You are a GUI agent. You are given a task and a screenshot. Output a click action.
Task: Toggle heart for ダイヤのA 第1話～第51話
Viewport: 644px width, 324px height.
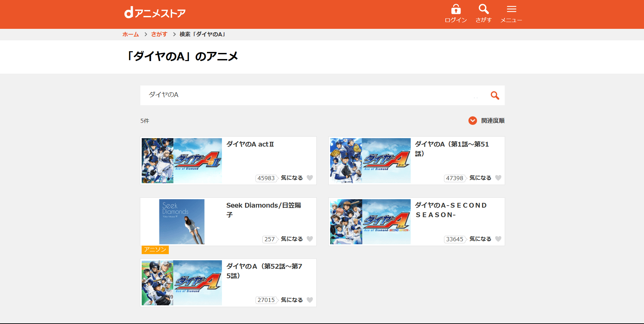498,178
